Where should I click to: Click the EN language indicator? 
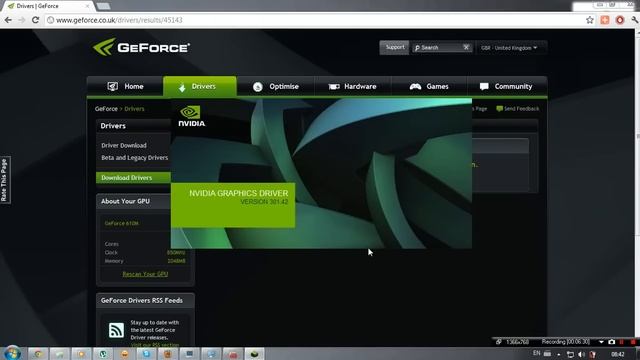[x=536, y=353]
